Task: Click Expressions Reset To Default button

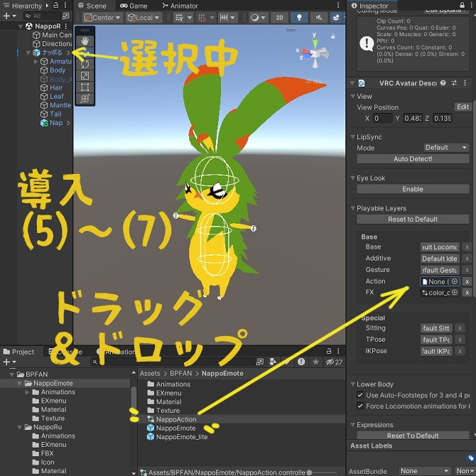Action: tap(413, 436)
